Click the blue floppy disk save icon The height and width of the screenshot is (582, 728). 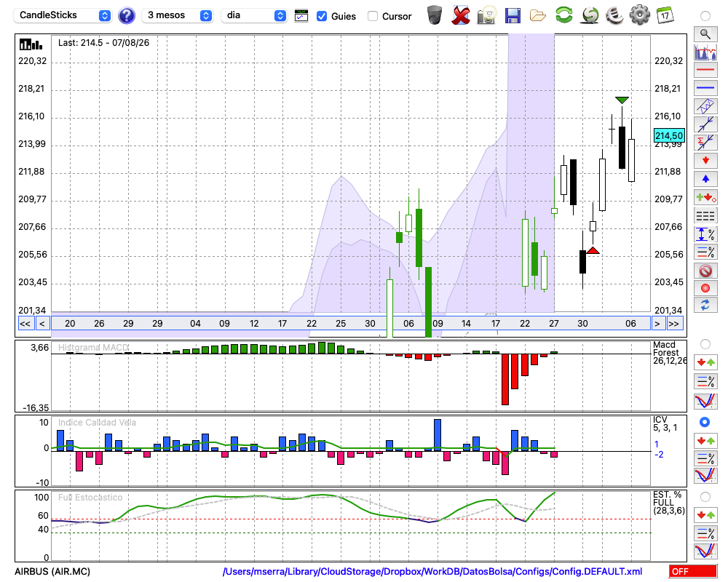point(513,15)
